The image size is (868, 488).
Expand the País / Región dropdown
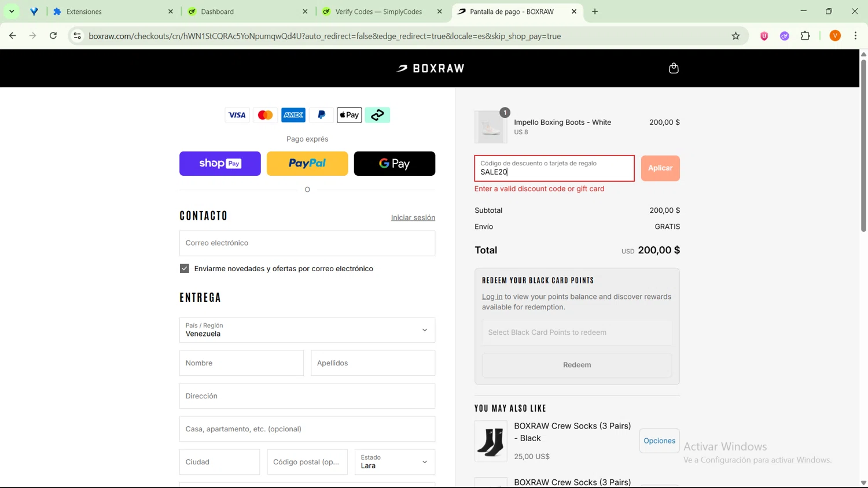tap(307, 330)
